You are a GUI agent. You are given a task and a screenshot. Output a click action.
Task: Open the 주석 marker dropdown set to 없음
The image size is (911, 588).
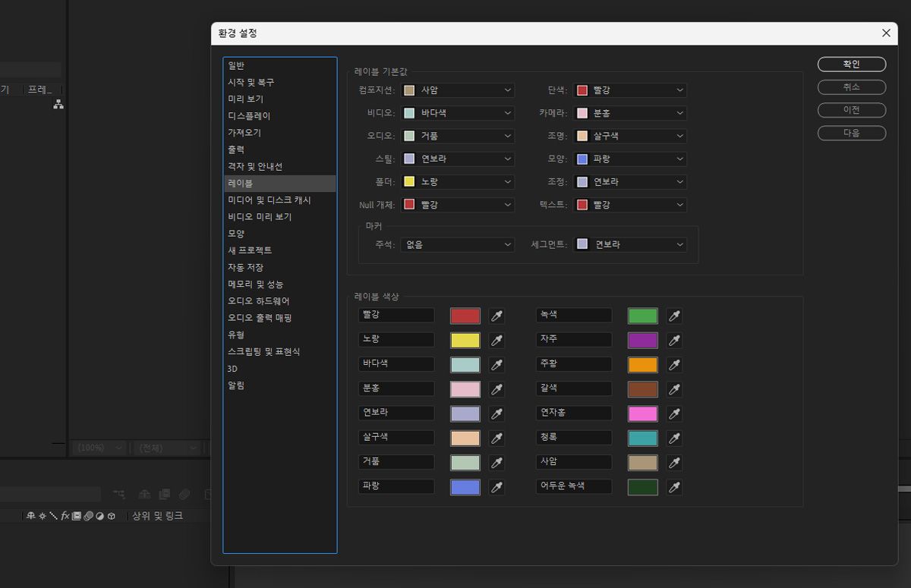pyautogui.click(x=457, y=244)
